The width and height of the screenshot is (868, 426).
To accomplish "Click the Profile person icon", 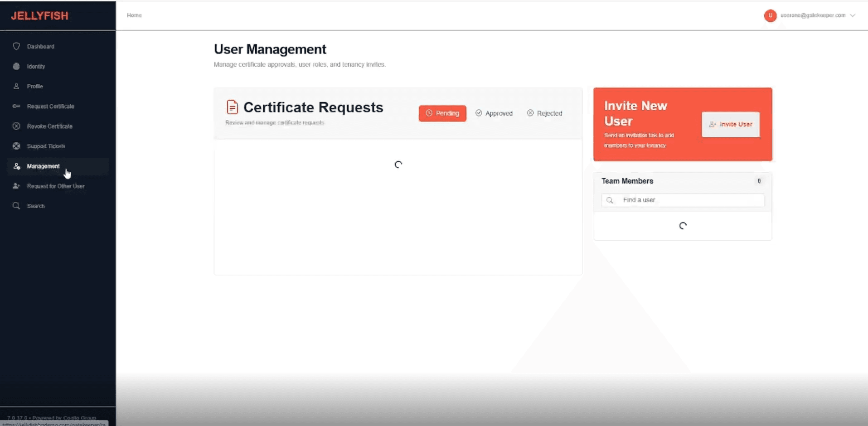I will click(x=16, y=86).
